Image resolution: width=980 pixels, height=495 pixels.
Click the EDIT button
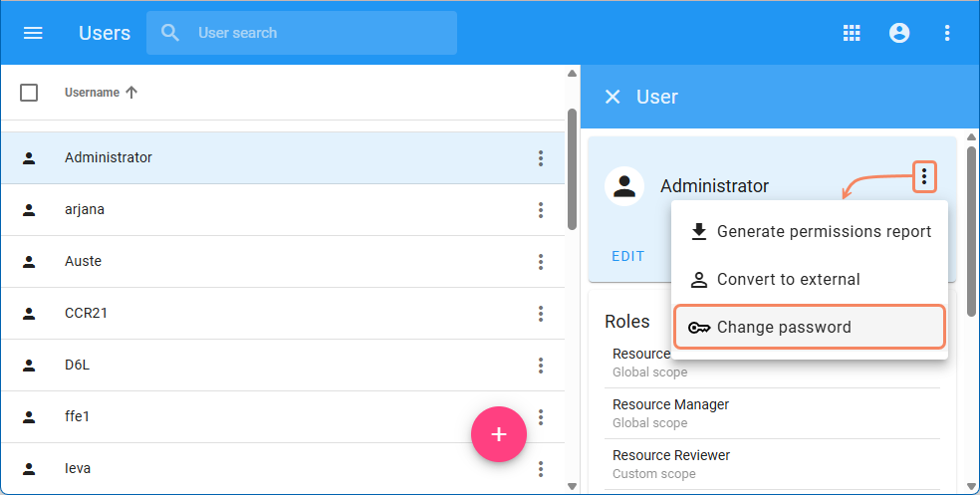coord(627,256)
